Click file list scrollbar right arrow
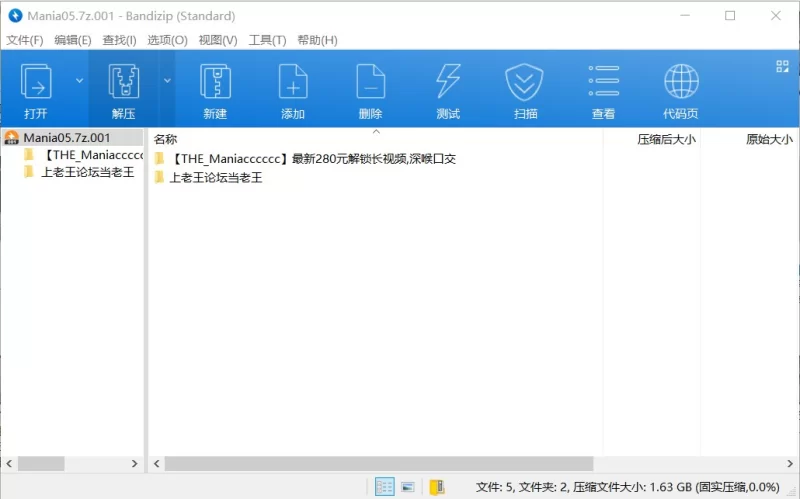This screenshot has width=800, height=499. tap(790, 463)
